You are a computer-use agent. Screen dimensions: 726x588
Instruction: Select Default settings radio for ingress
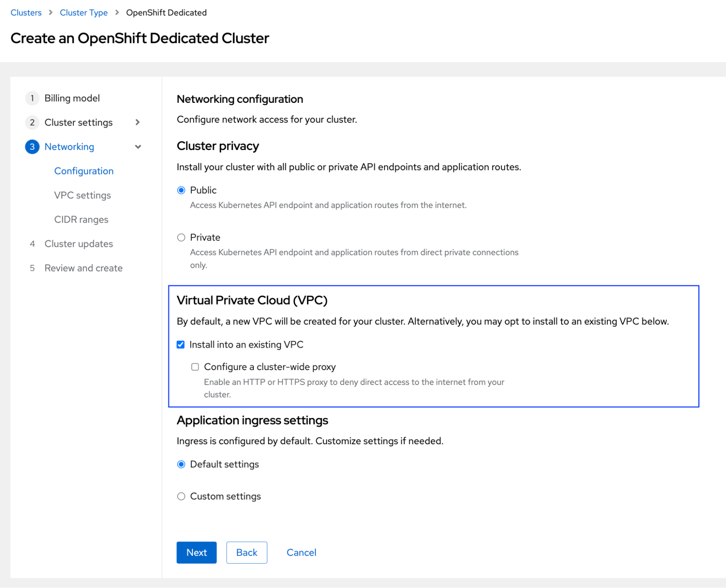pos(181,464)
